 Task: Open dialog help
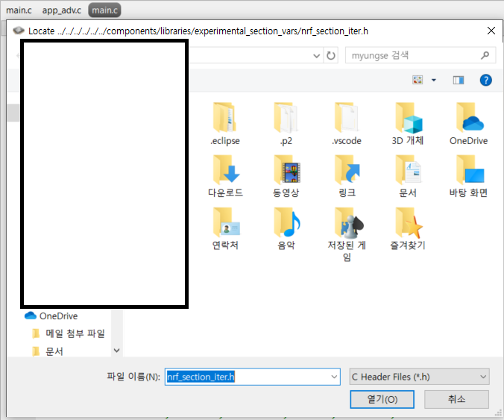point(485,80)
